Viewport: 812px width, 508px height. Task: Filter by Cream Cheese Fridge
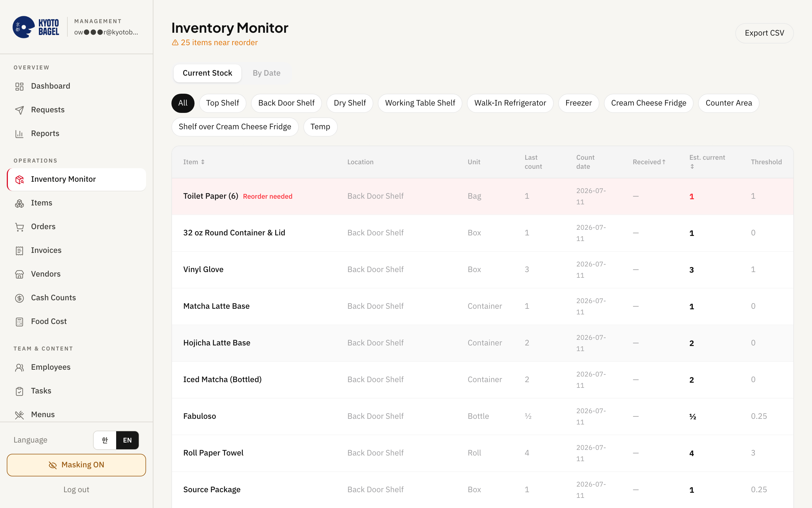[x=648, y=103]
